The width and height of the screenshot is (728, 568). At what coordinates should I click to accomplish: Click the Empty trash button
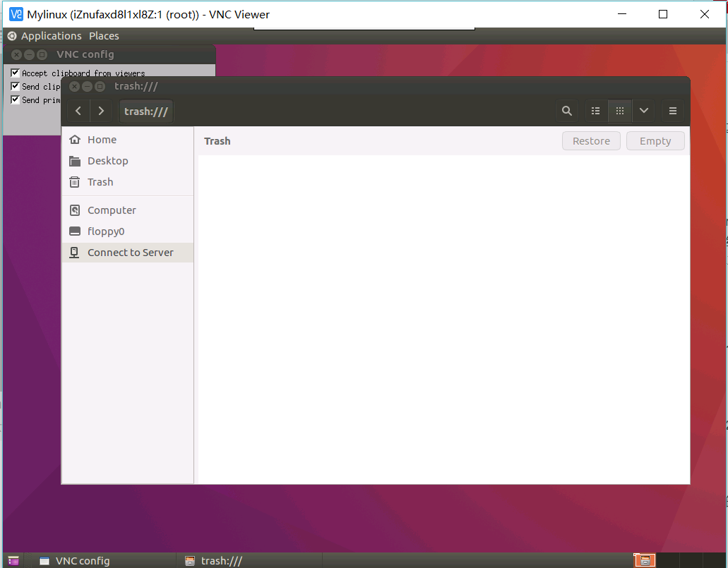click(655, 141)
